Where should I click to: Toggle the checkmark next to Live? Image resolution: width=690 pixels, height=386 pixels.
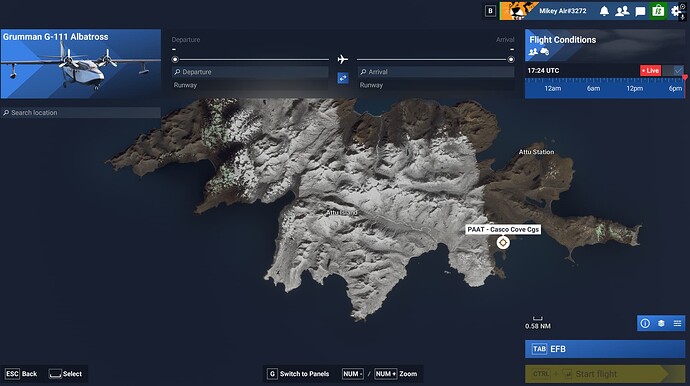pos(678,70)
